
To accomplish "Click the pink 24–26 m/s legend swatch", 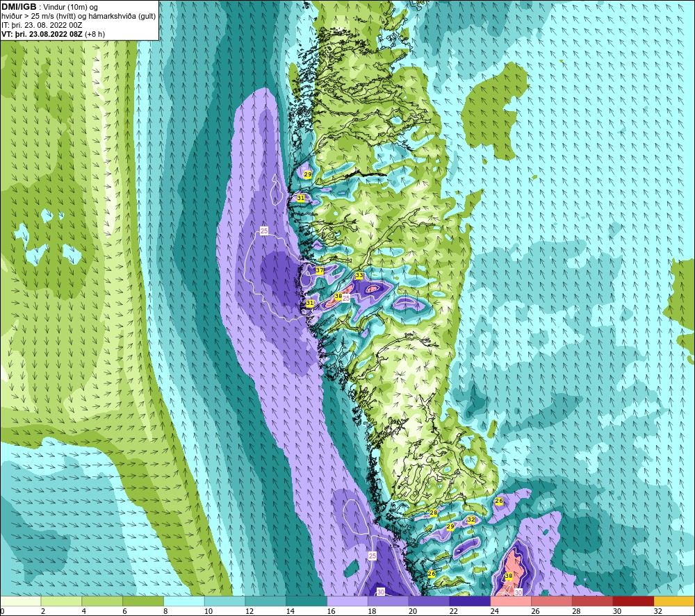I will click(511, 601).
